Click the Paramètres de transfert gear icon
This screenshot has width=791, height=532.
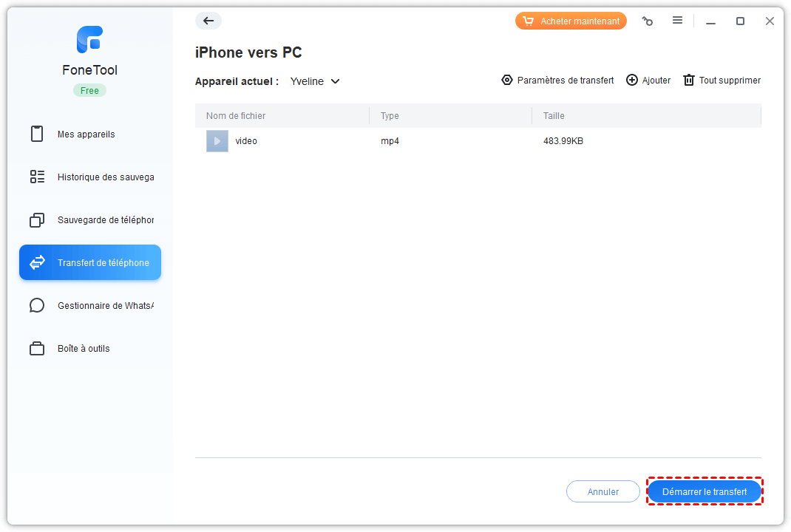(507, 81)
